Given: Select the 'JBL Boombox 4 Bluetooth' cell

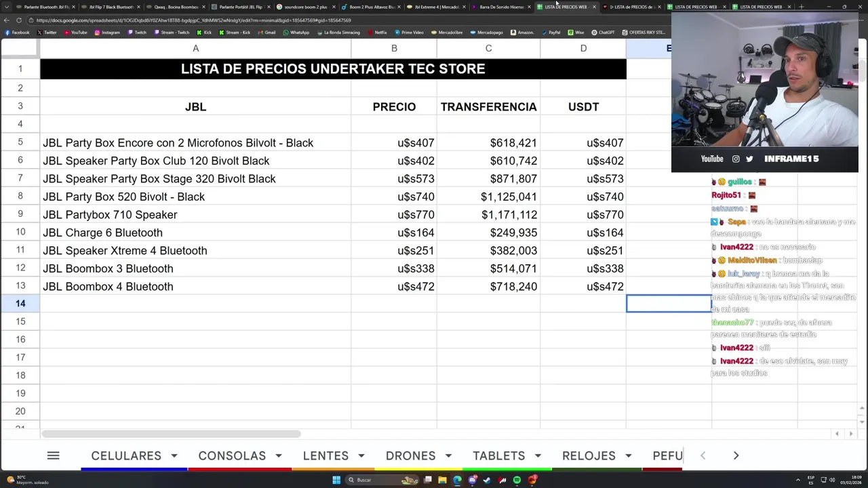Looking at the screenshot, I should click(x=195, y=286).
